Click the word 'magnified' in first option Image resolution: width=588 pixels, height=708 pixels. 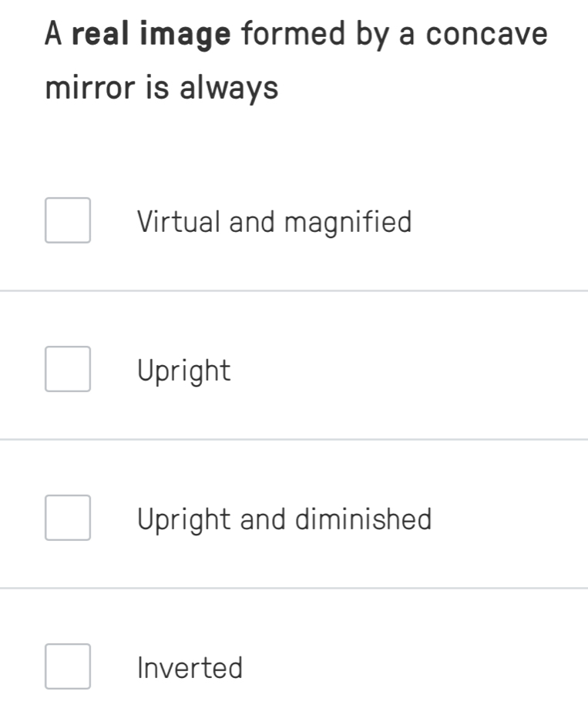click(x=348, y=223)
